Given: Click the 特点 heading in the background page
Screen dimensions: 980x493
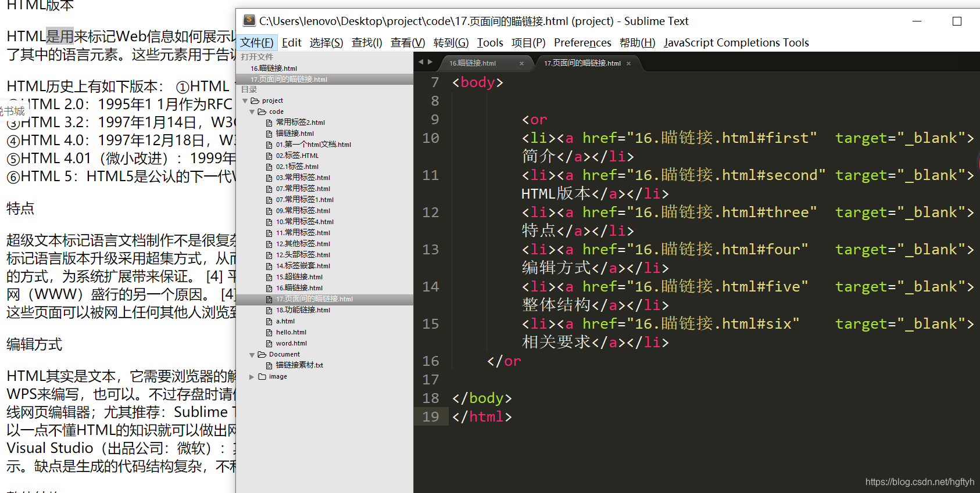Looking at the screenshot, I should coord(20,208).
